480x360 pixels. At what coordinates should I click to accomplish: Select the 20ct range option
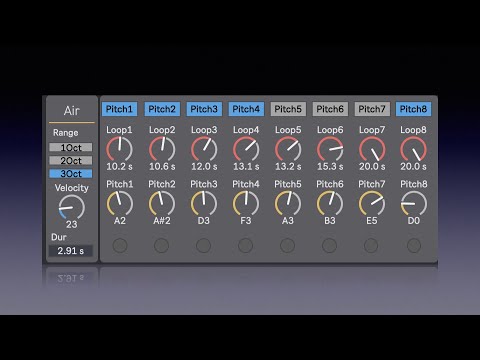(71, 160)
